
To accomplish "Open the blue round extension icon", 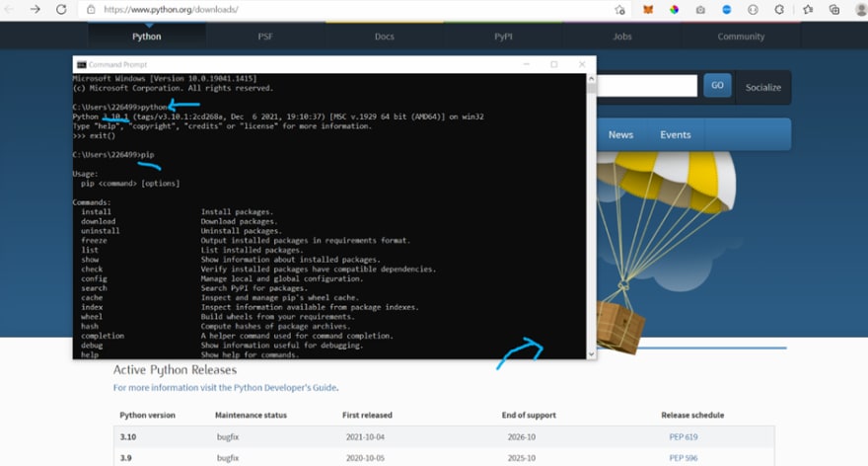I will [x=727, y=10].
